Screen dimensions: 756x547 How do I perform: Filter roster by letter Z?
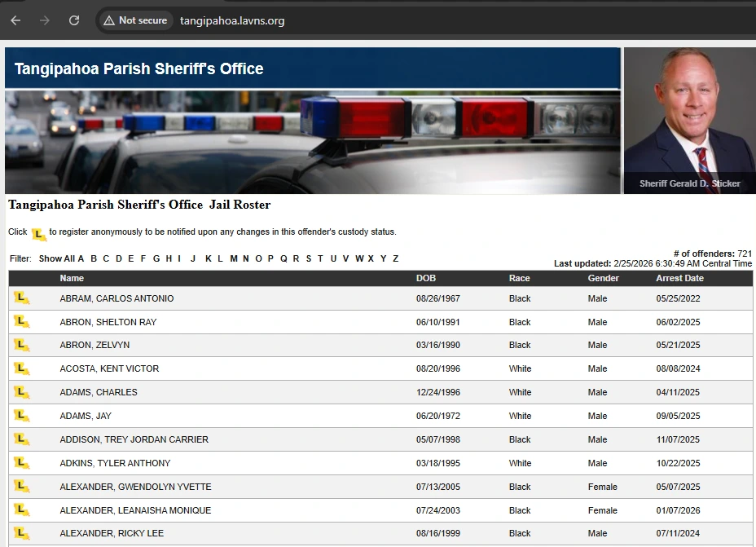click(395, 258)
